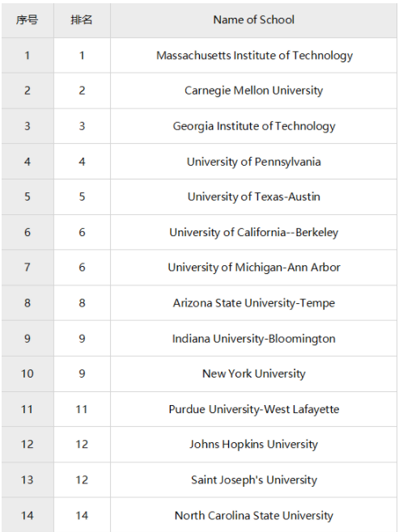Image resolution: width=399 pixels, height=532 pixels.
Task: Select Massachusetts Institute of Technology cell
Action: 253,55
